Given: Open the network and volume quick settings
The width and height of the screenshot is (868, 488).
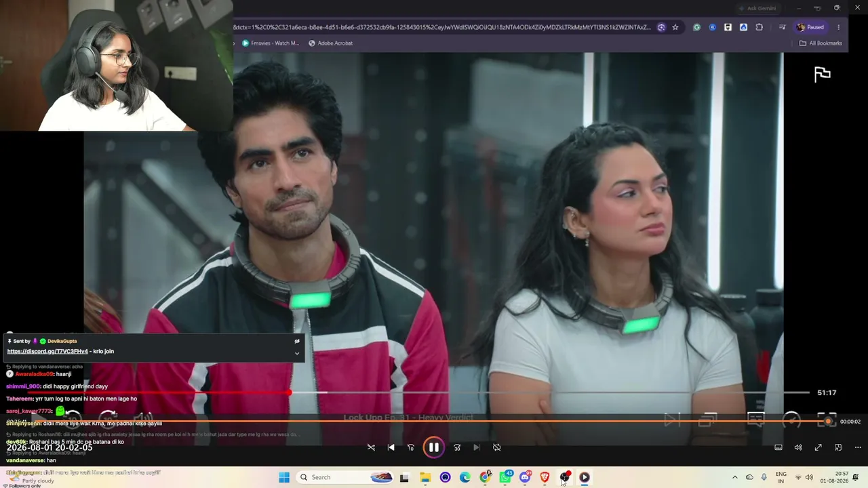Looking at the screenshot, I should coord(804,477).
